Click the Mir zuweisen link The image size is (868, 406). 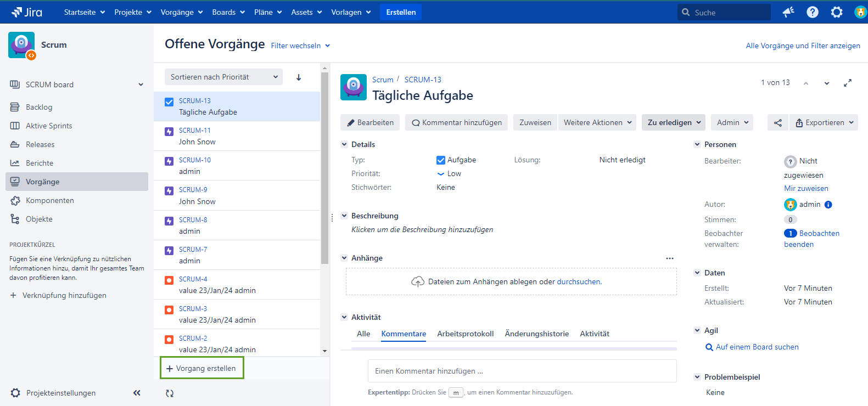pos(805,188)
